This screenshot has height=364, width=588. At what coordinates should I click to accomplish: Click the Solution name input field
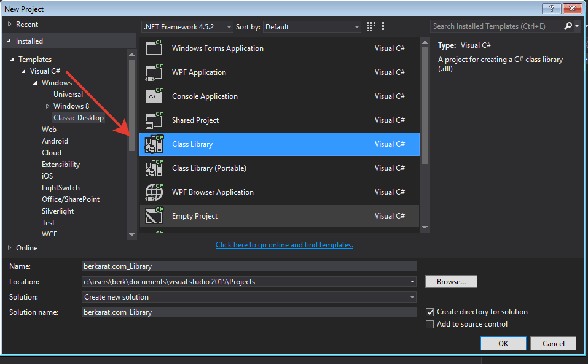[249, 312]
